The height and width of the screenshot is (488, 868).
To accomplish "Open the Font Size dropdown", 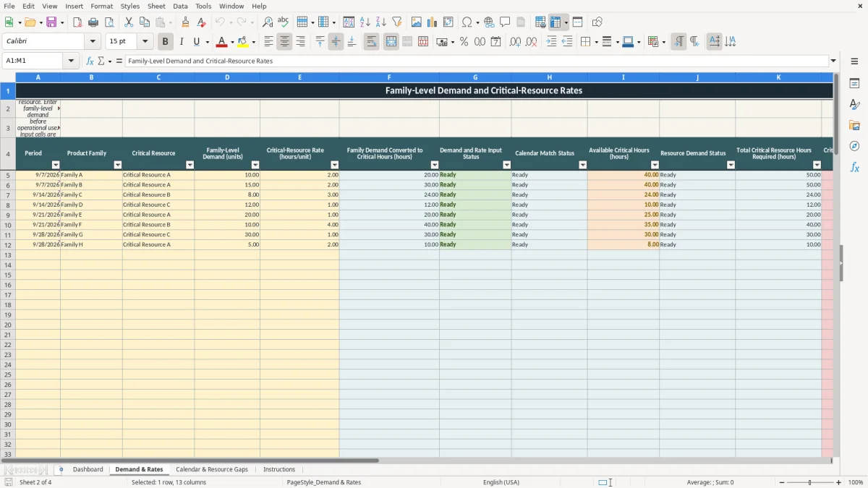I will coord(145,42).
